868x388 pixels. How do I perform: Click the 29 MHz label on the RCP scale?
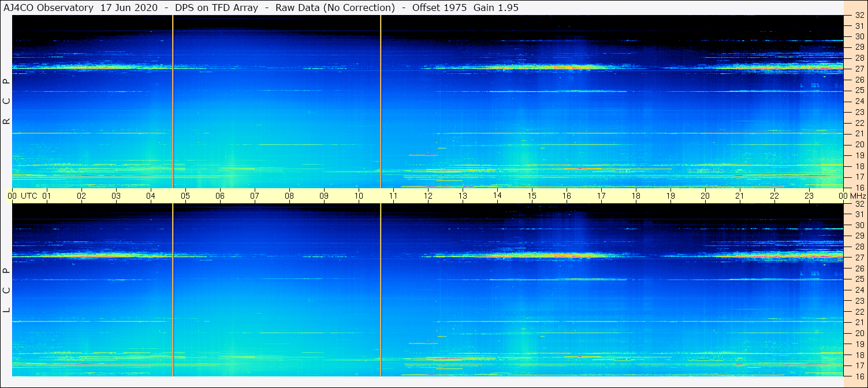859,47
